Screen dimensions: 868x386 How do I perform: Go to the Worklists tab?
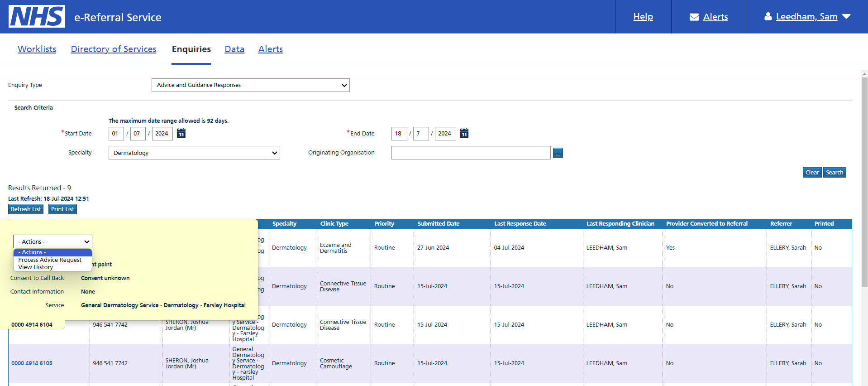coord(37,49)
